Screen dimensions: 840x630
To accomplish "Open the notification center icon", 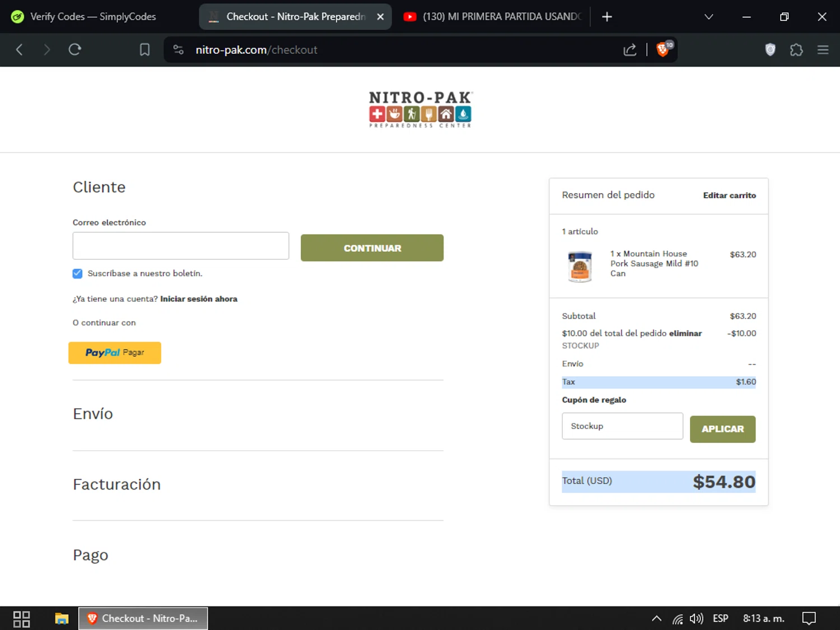I will [x=809, y=619].
